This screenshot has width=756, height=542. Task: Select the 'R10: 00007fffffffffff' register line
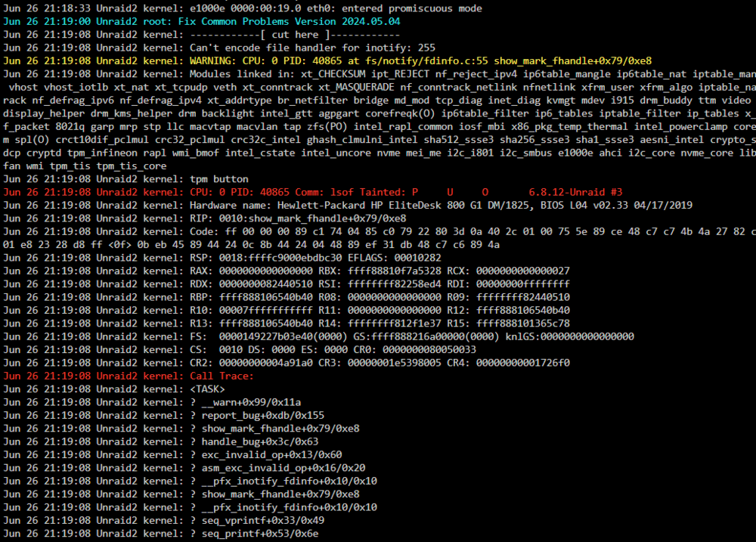287,310
